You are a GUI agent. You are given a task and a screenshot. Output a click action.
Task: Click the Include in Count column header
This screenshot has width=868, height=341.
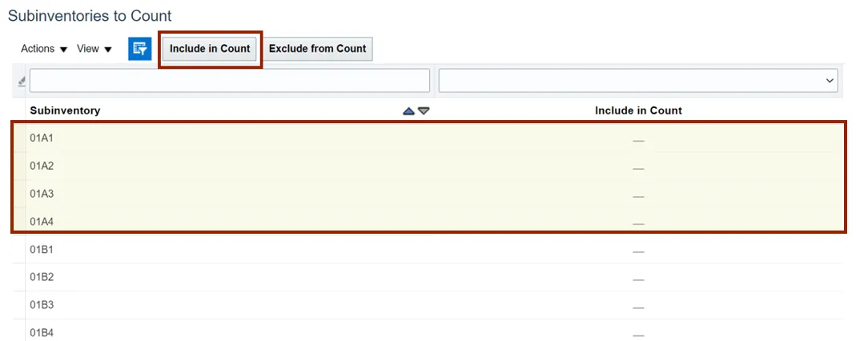638,110
